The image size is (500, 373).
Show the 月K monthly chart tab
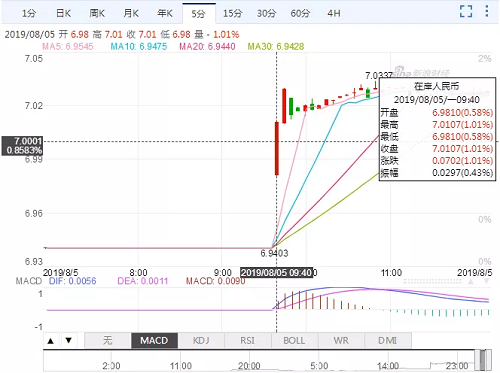coord(131,13)
